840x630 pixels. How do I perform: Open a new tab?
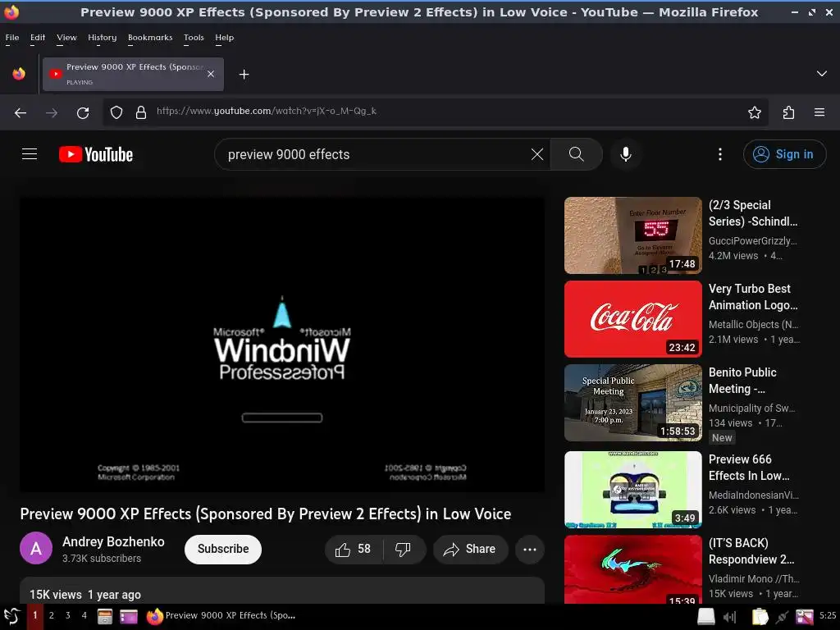244,75
